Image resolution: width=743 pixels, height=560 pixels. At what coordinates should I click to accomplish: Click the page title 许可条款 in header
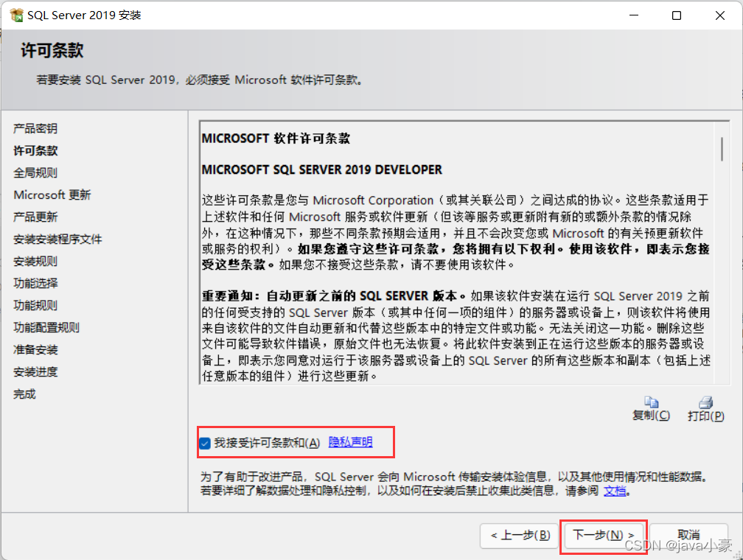pos(52,50)
